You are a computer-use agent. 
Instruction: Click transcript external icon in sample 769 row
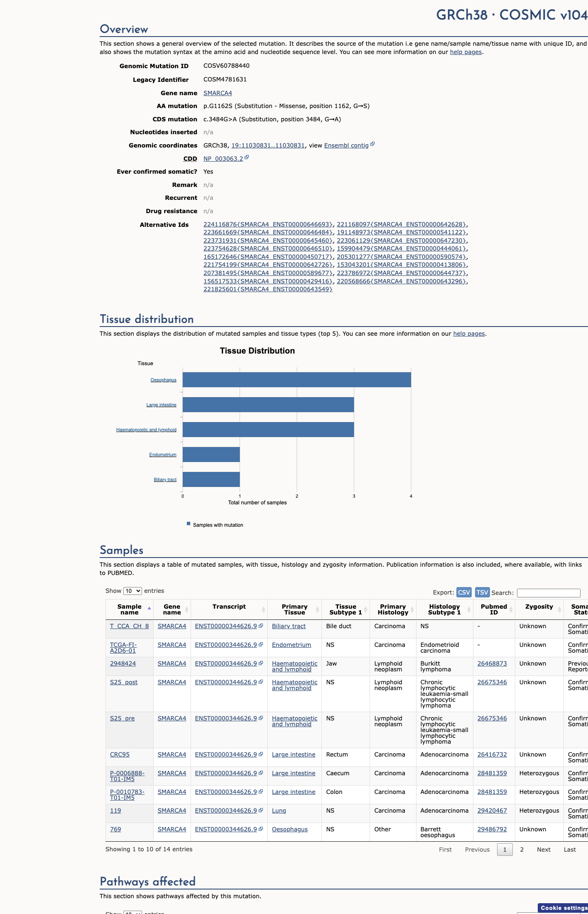[261, 829]
